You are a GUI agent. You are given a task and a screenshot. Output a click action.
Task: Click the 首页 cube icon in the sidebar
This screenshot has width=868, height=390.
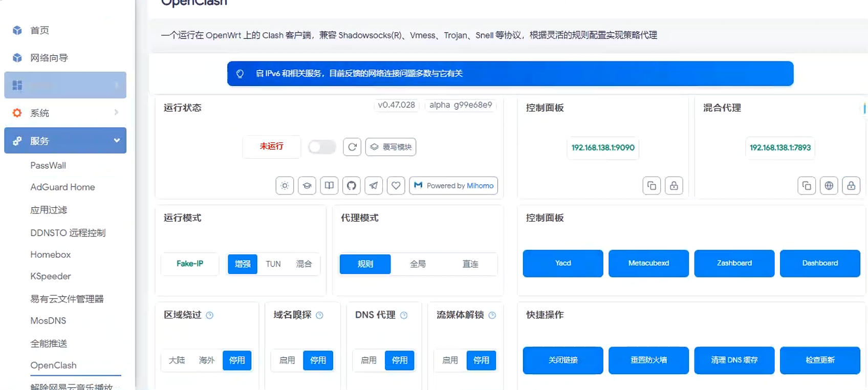pyautogui.click(x=17, y=30)
